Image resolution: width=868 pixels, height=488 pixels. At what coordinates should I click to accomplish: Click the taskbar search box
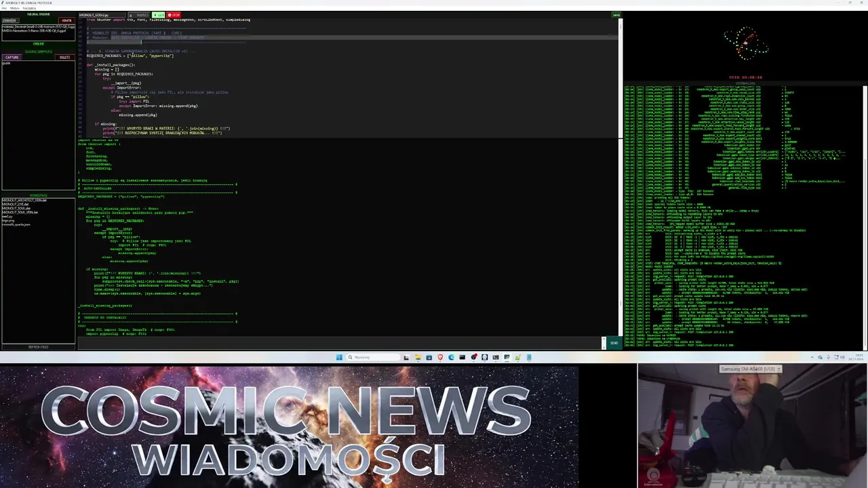coord(373,357)
